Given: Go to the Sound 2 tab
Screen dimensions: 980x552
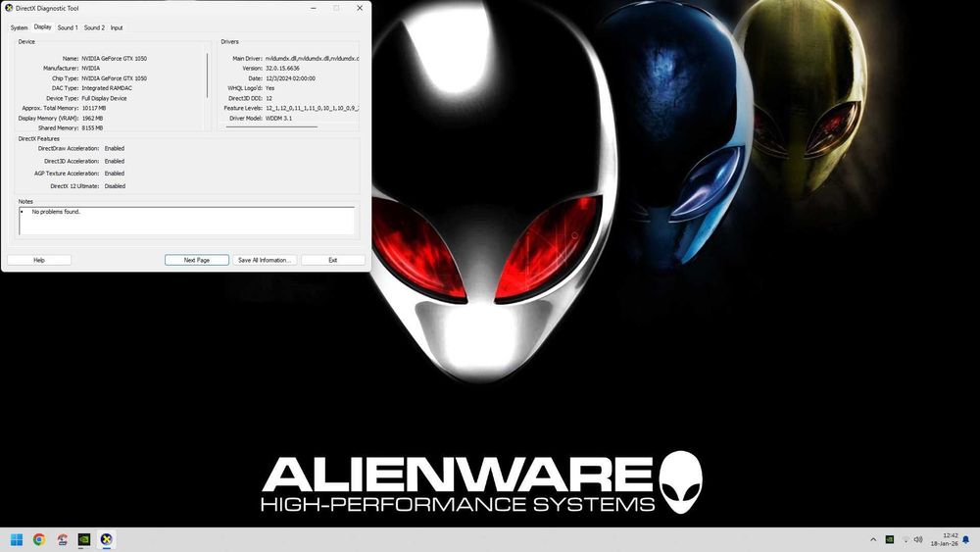Looking at the screenshot, I should point(94,28).
